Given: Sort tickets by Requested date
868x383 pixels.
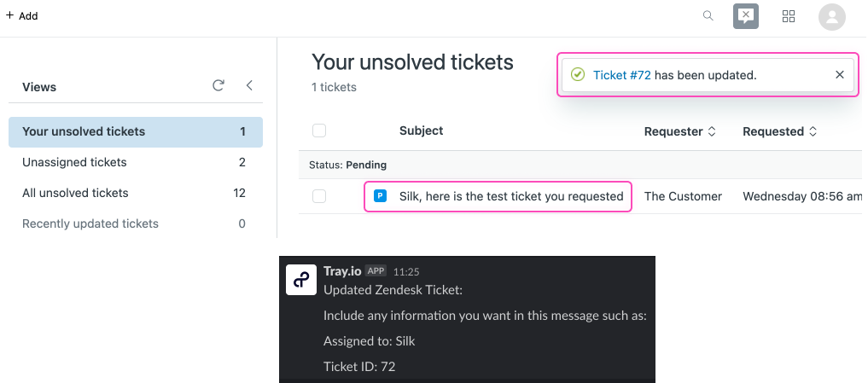Looking at the screenshot, I should click(x=779, y=131).
